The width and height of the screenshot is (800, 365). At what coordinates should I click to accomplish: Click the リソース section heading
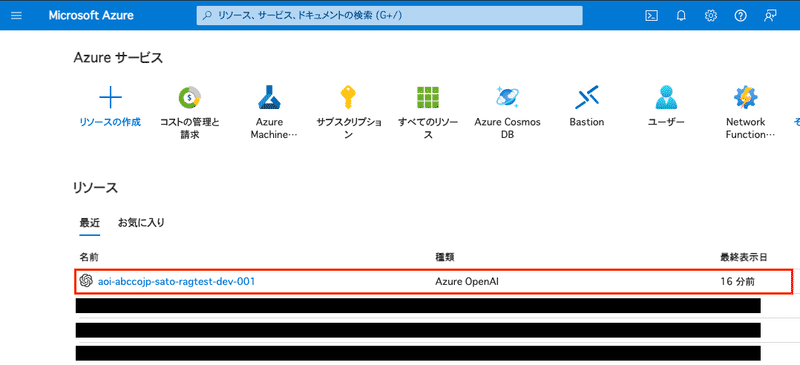click(x=96, y=187)
